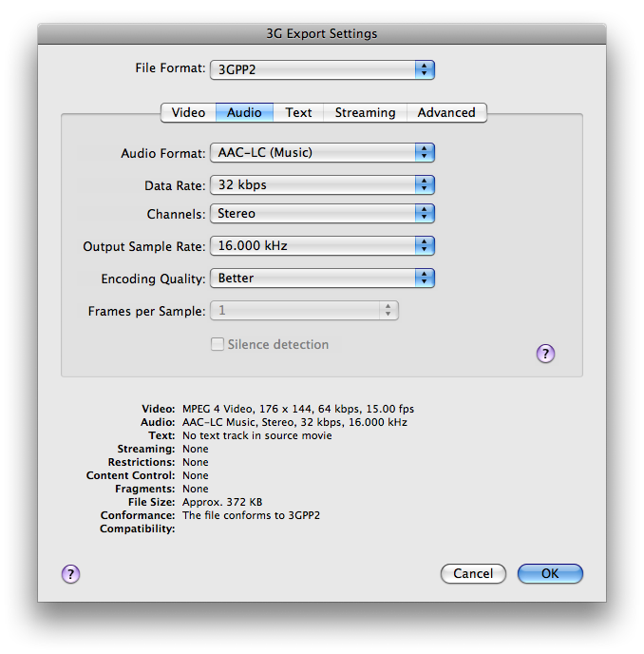Click the 'None' value next to Restrictions
644x654 pixels.
196,462
